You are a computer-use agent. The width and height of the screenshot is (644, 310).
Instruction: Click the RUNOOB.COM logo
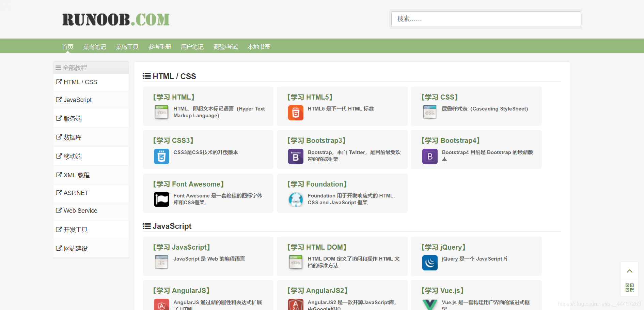coord(116,20)
